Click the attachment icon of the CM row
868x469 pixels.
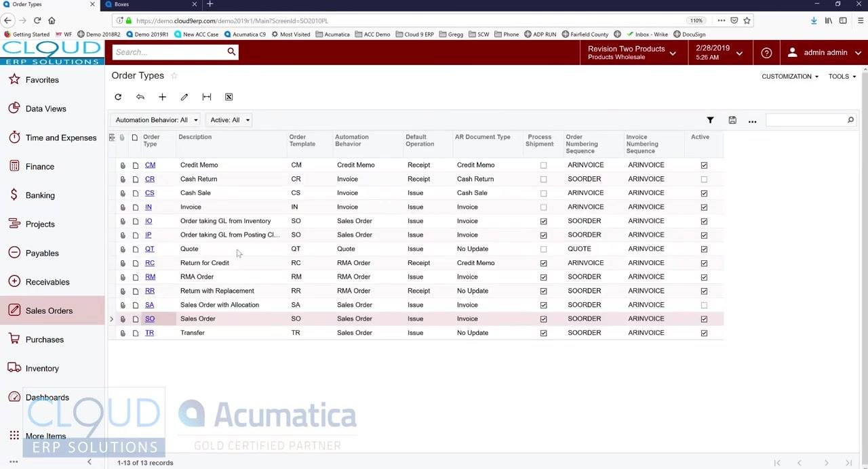123,165
